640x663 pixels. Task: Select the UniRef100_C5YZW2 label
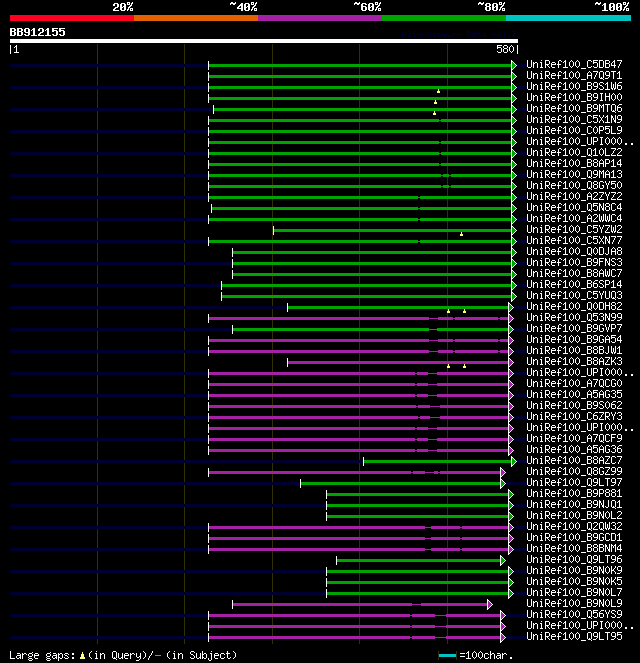click(x=574, y=229)
